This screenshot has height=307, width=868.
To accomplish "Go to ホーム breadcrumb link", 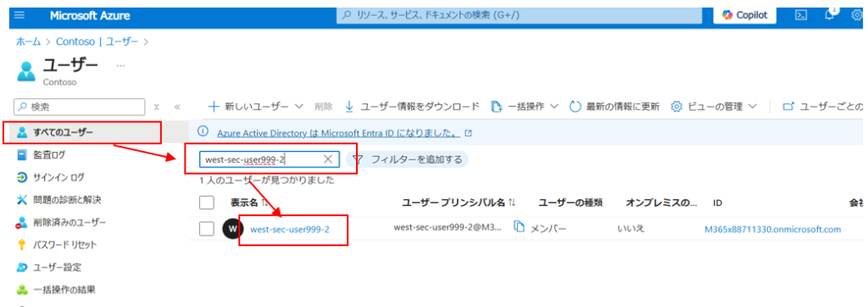I will tap(27, 42).
